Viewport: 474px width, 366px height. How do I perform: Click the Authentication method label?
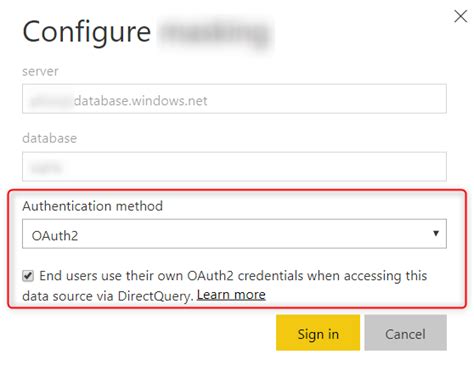(93, 206)
